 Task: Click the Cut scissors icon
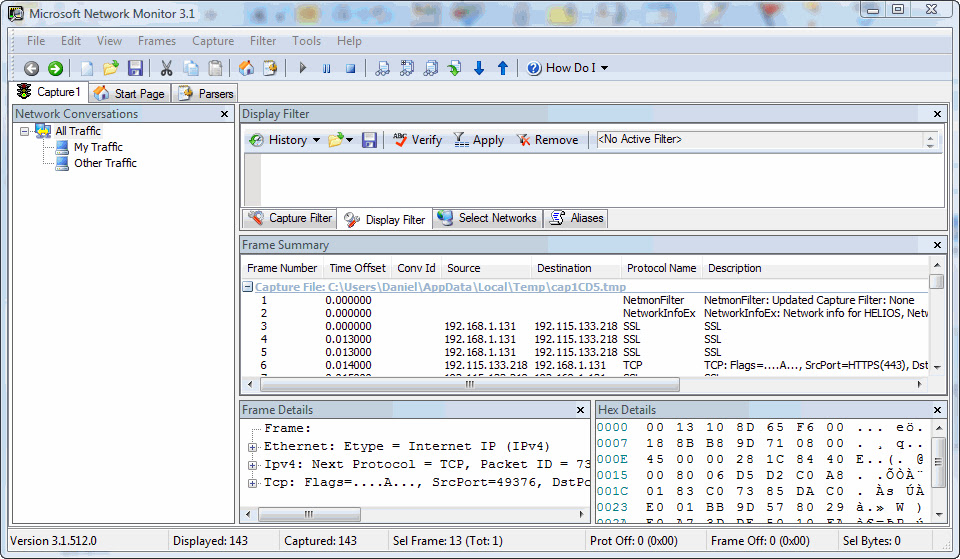(167, 68)
